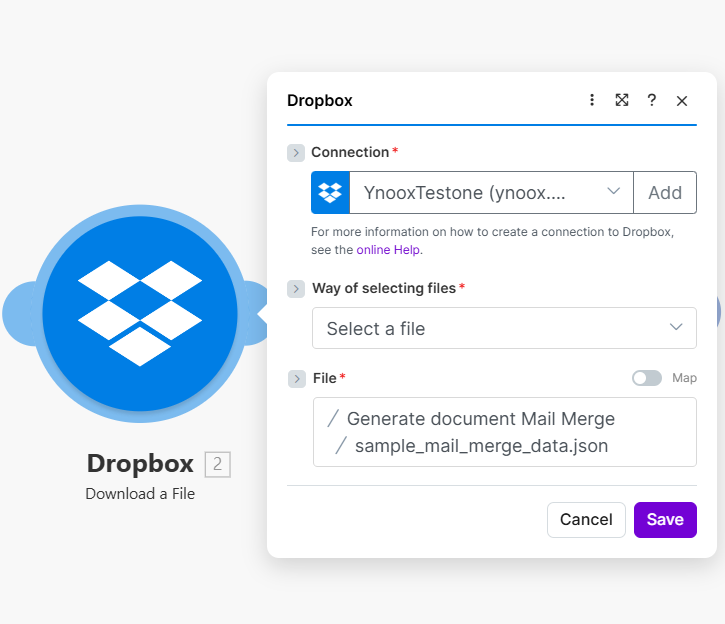Click the module number 2 badge
Viewport: 725px width, 624px height.
coord(217,464)
